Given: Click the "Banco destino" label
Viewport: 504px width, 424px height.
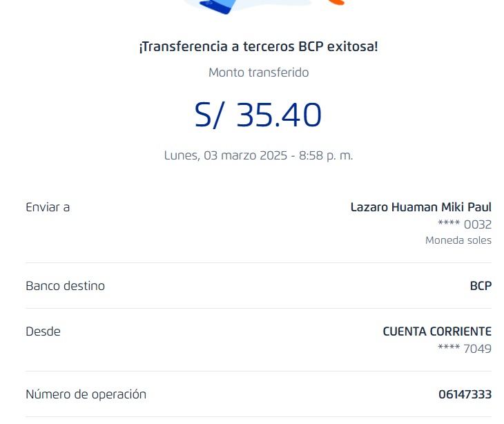Looking at the screenshot, I should pyautogui.click(x=65, y=286).
